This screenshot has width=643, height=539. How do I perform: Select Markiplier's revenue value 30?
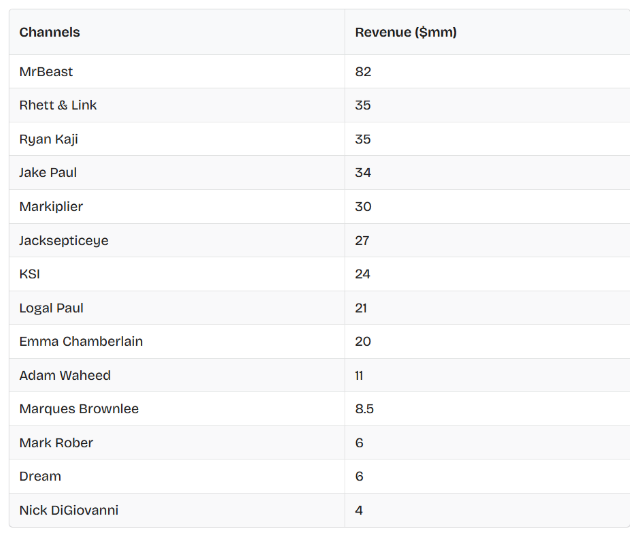pyautogui.click(x=363, y=206)
